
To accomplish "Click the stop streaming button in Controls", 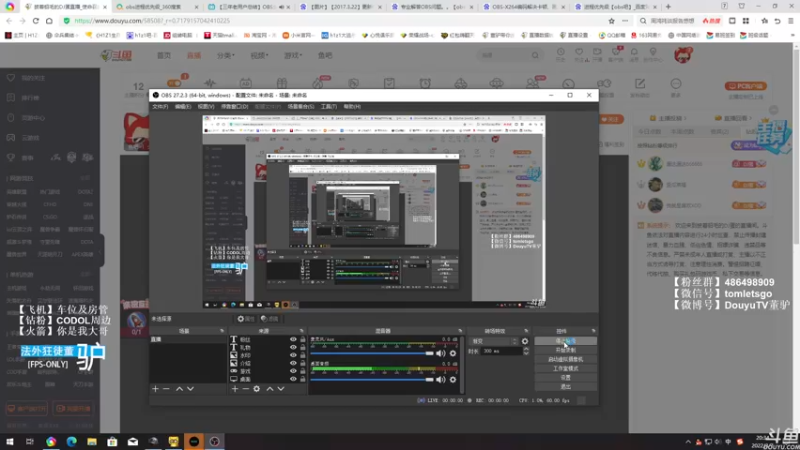I will click(565, 341).
